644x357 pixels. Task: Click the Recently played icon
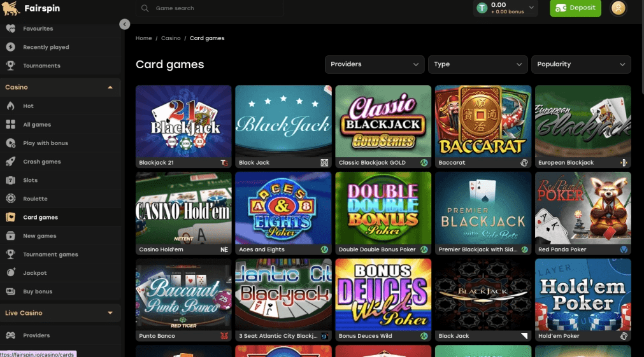11,47
